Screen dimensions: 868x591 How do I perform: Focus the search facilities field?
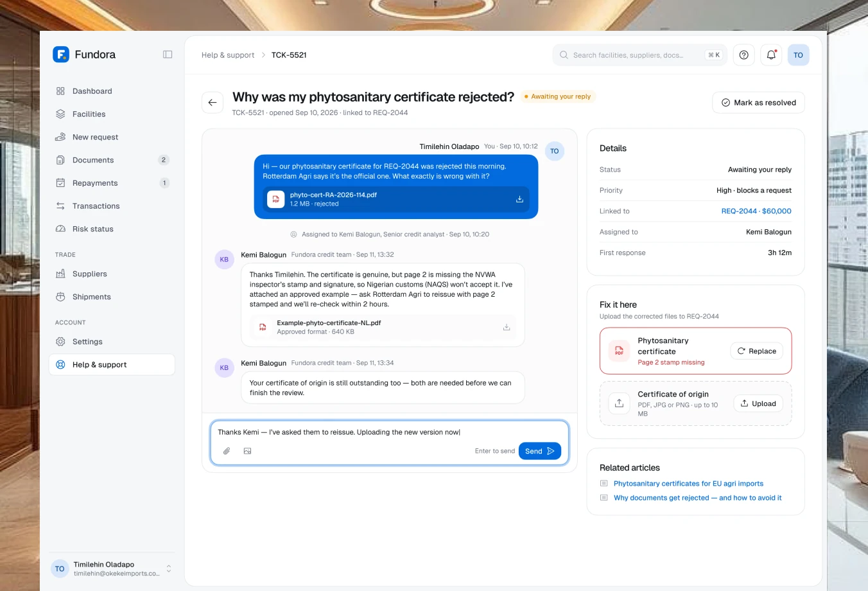pyautogui.click(x=639, y=55)
